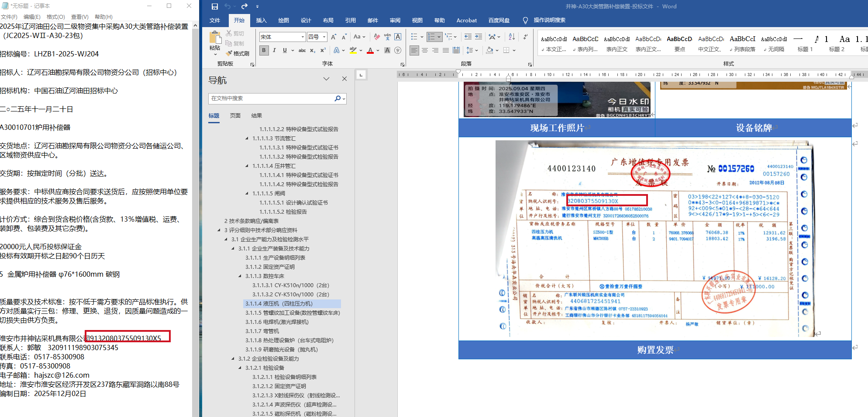Open the 布局 (Layout) ribbon tab

(328, 20)
